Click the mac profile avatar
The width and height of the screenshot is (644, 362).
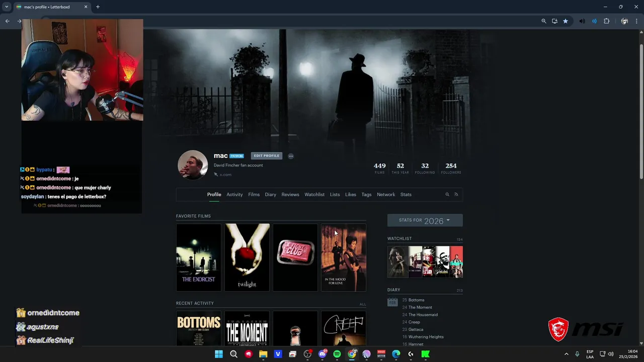click(193, 165)
